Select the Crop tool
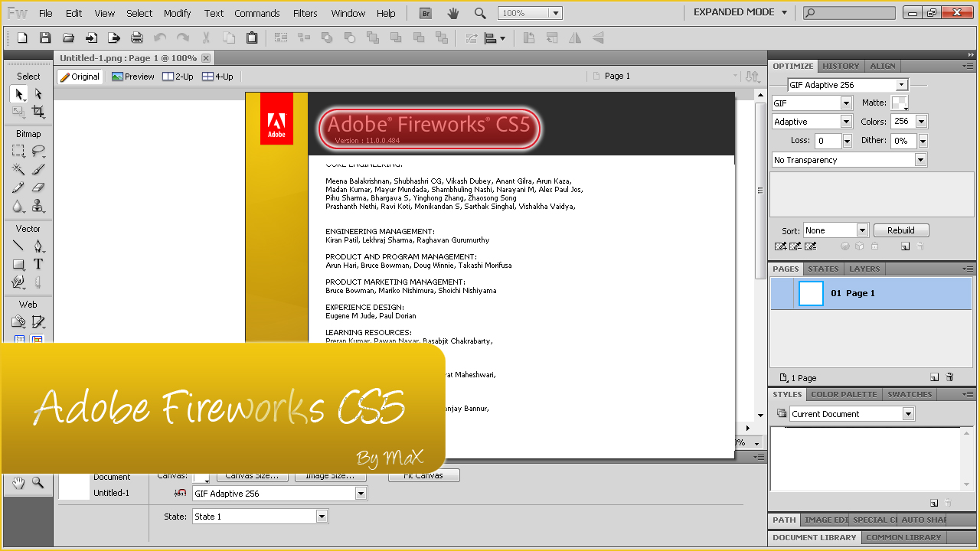Screen dimensions: 980x551 pos(38,112)
